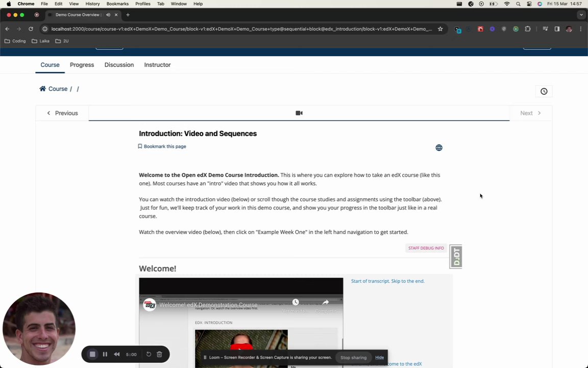588x368 pixels.
Task: Open the Chrome three-dot menu
Action: point(580,29)
